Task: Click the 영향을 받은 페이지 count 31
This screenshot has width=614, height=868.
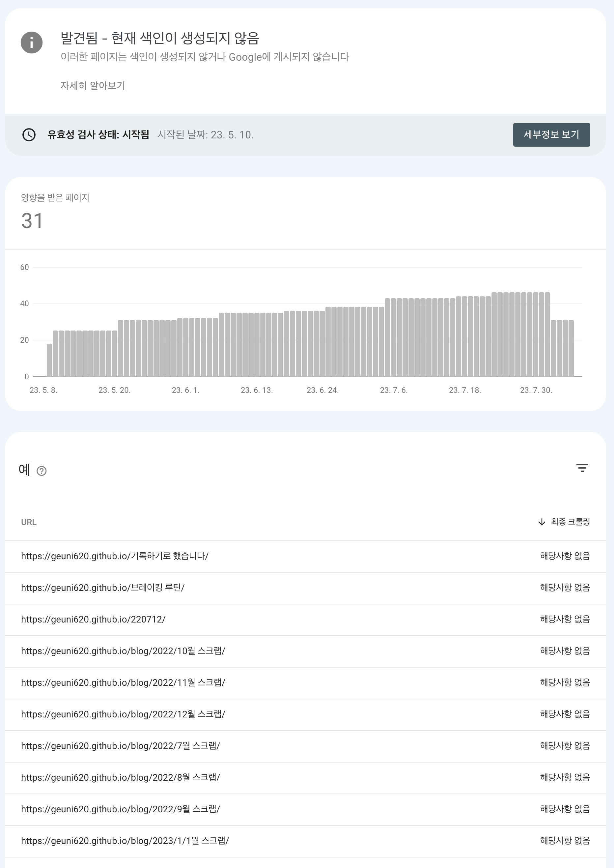Action: click(x=32, y=221)
